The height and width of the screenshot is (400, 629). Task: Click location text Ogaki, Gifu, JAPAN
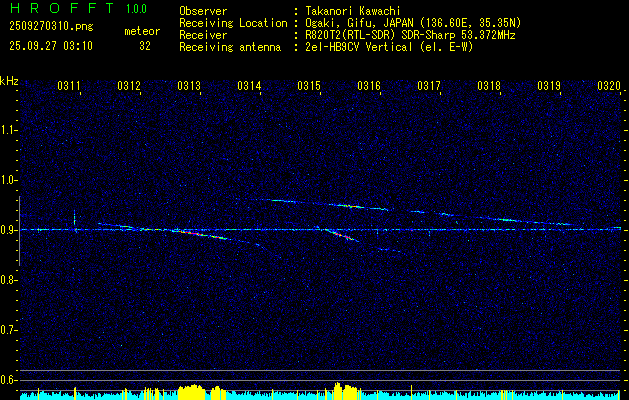pyautogui.click(x=359, y=23)
